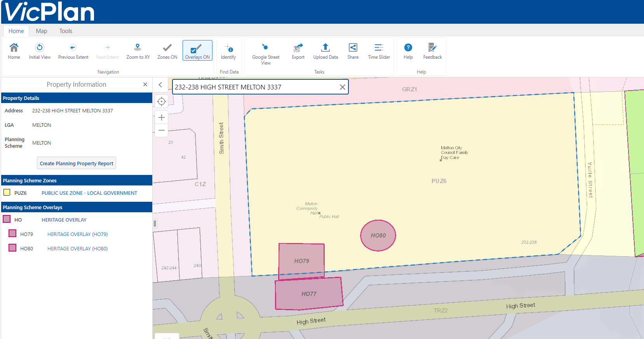This screenshot has height=339, width=644.
Task: Open PUBLIC USE ZONE - LOCAL GOVERNMENT link
Action: 89,193
